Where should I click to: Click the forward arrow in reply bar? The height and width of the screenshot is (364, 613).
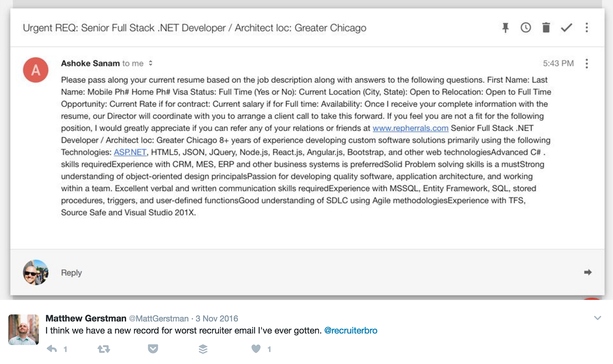(588, 272)
